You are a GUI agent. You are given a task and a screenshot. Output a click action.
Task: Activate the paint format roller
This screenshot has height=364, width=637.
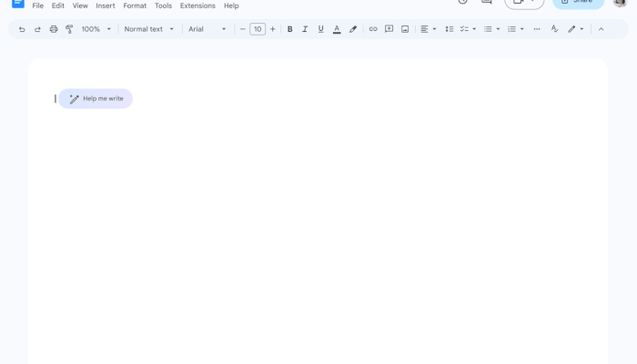point(69,29)
